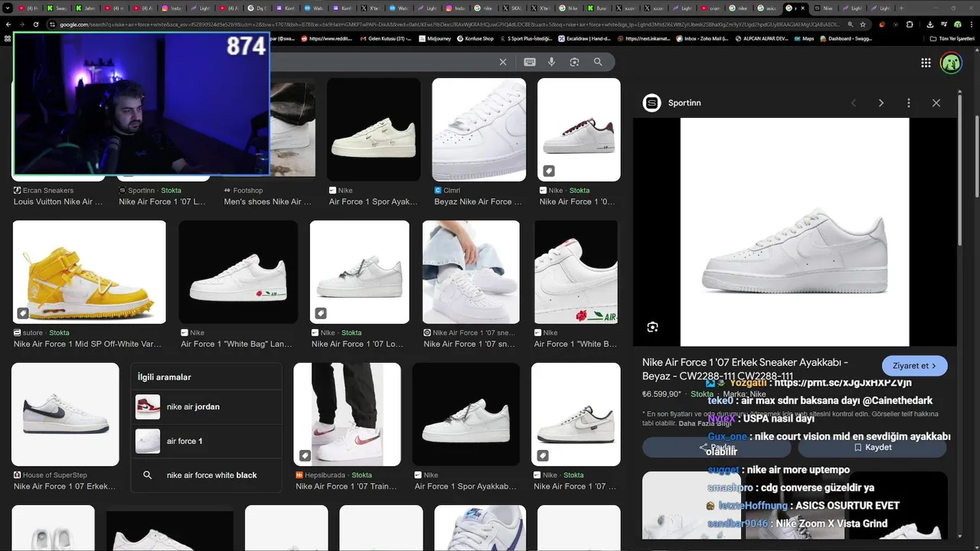Open the zoom magnifier in address bar
Image resolution: width=980 pixels, height=551 pixels.
pos(849,24)
